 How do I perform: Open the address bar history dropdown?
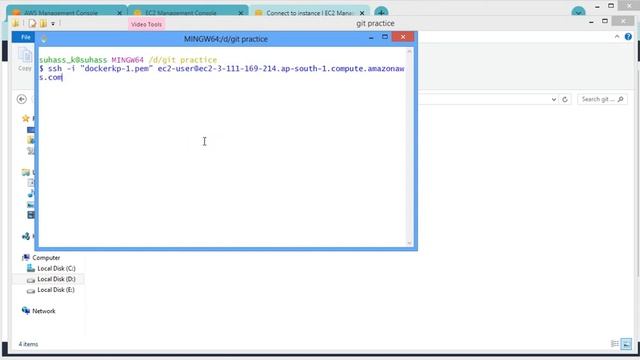553,99
